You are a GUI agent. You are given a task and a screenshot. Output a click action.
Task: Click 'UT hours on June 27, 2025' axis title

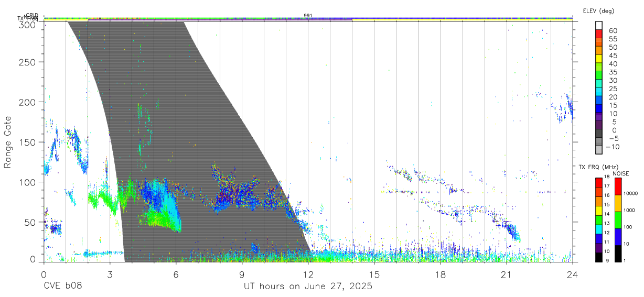click(x=308, y=287)
